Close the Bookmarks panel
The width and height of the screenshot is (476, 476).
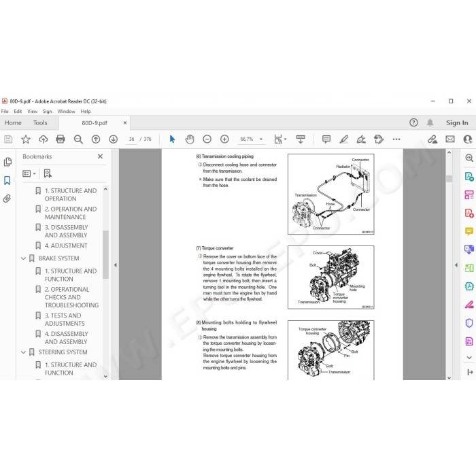100,156
